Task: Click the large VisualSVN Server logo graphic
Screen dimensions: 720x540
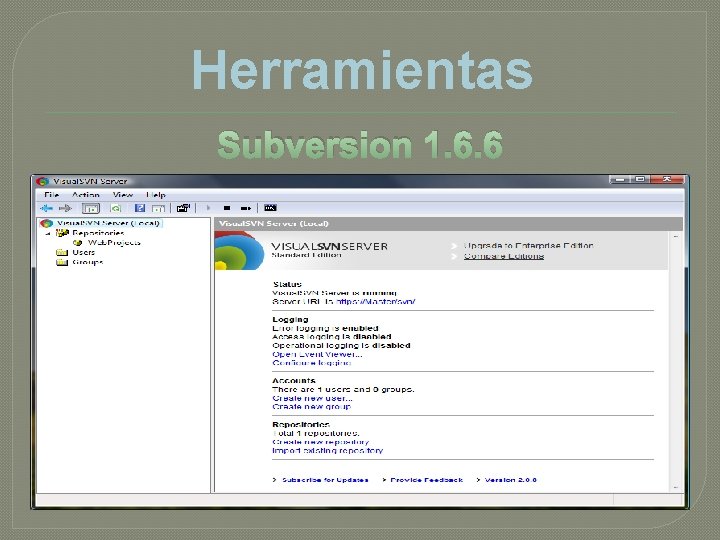Action: tap(239, 250)
